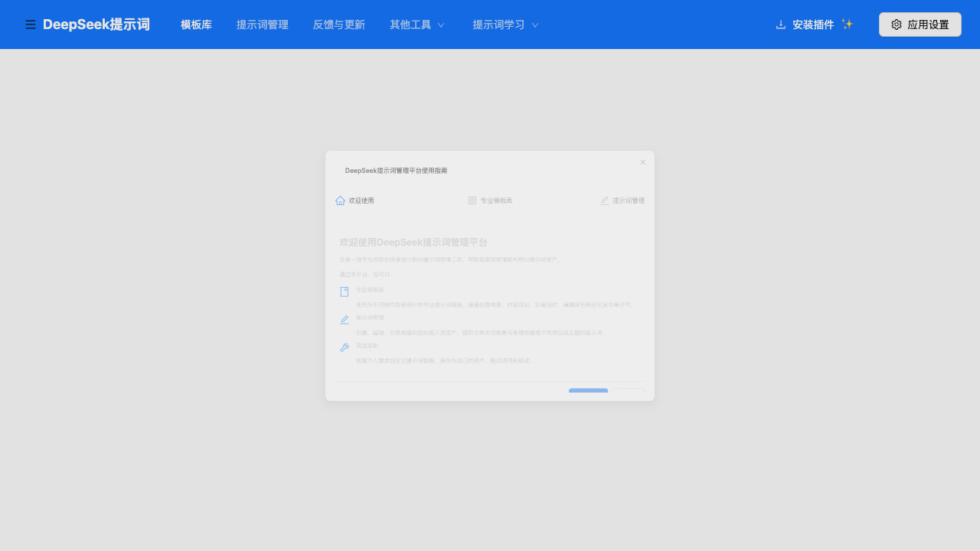Click the pencil icon for 提示词管理 step

tap(604, 201)
